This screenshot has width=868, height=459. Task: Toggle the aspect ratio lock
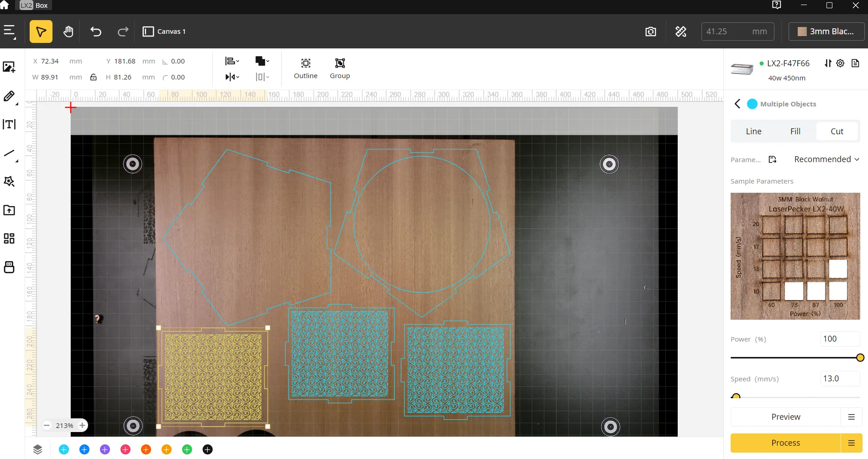[94, 77]
